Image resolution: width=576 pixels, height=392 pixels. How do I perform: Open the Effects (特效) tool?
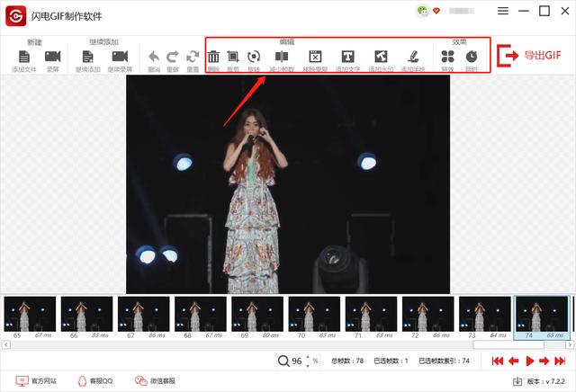(447, 57)
